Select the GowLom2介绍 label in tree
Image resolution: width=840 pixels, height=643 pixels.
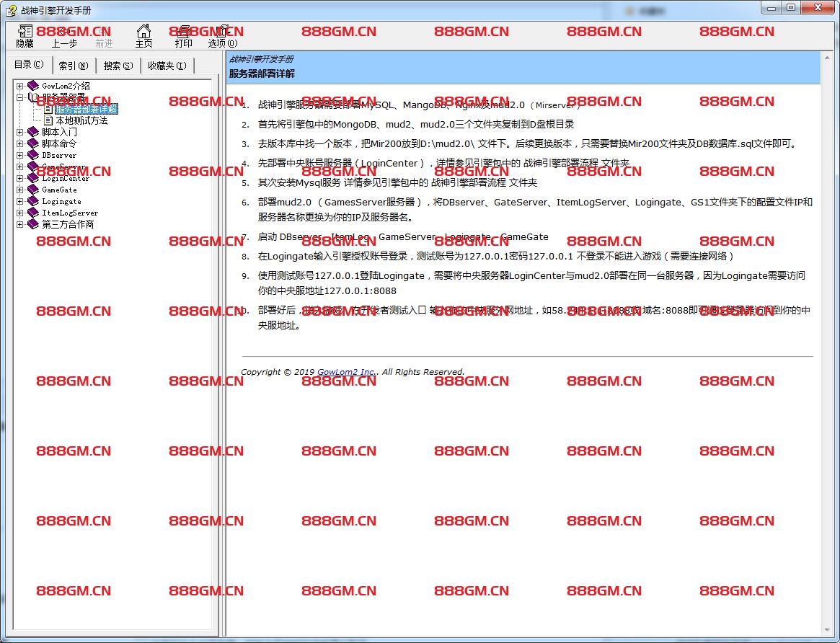point(66,86)
